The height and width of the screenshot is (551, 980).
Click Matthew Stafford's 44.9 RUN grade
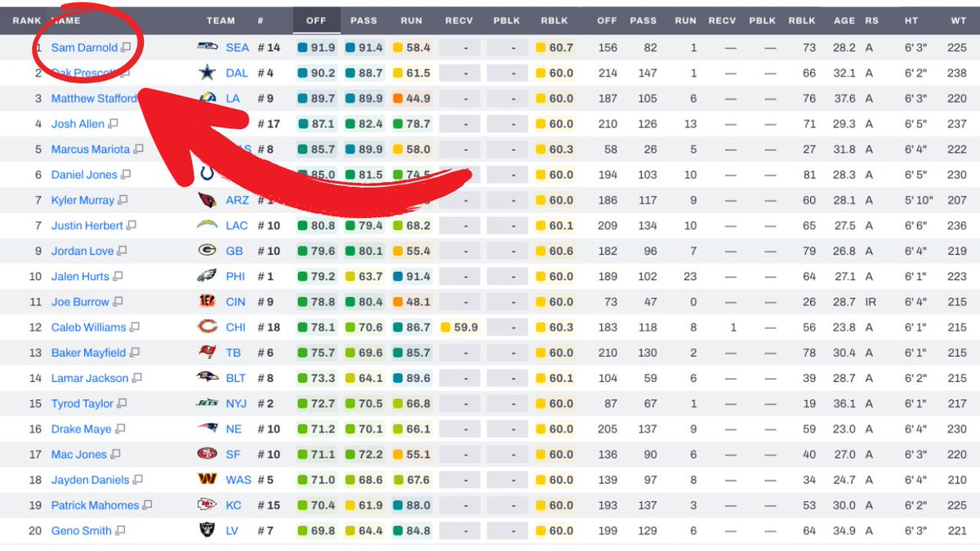412,99
